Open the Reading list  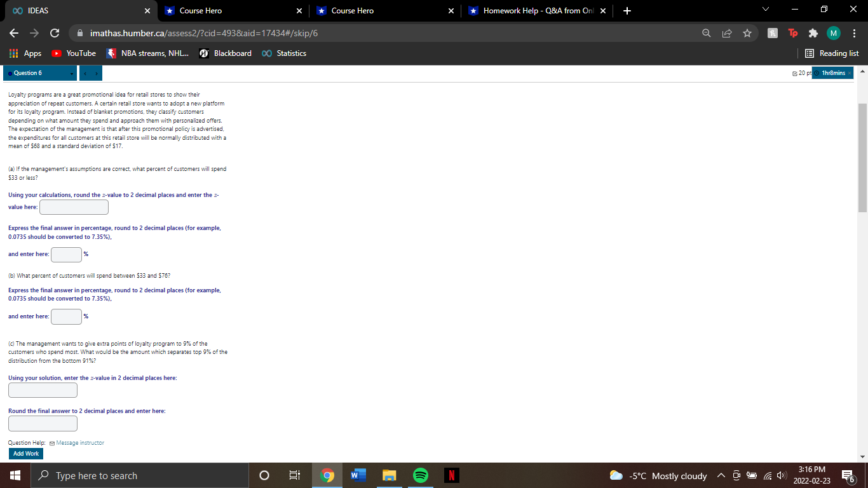831,53
